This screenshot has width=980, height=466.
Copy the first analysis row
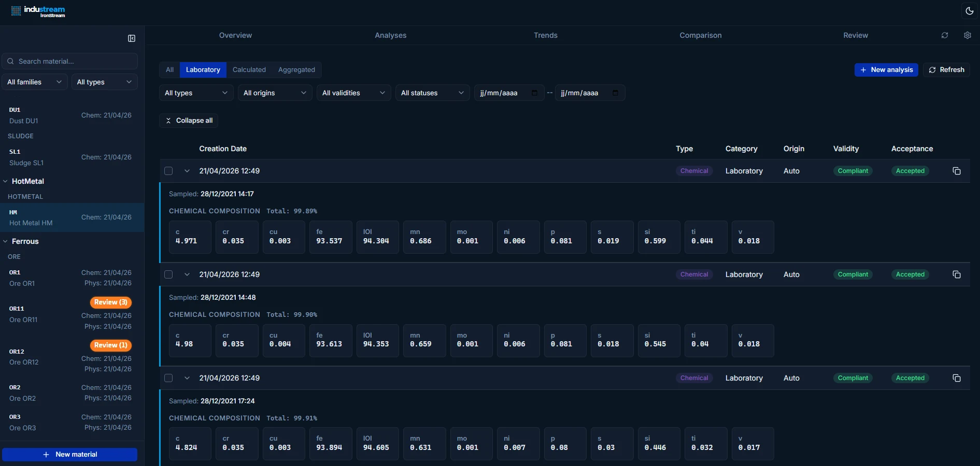pos(957,171)
